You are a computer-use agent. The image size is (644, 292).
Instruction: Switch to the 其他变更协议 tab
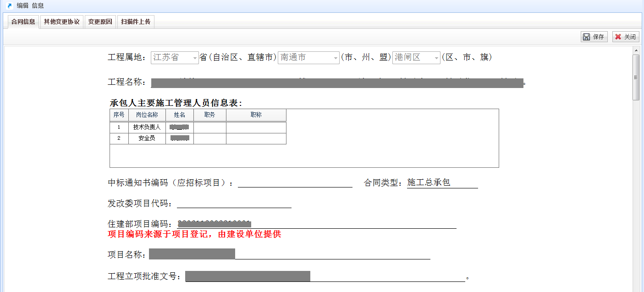pos(61,22)
